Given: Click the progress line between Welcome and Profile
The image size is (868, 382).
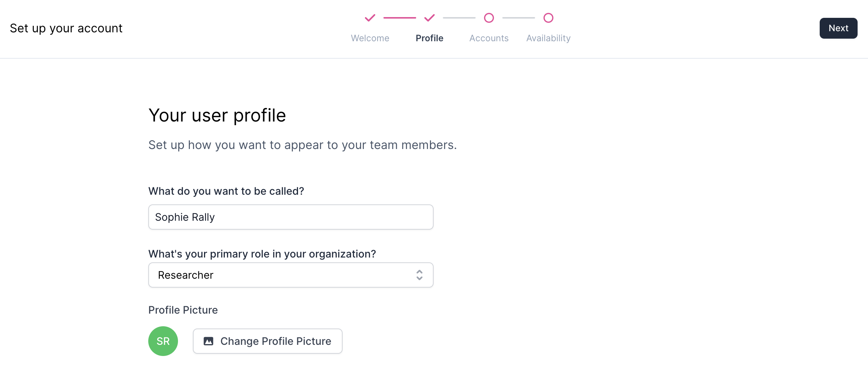Looking at the screenshot, I should 400,18.
